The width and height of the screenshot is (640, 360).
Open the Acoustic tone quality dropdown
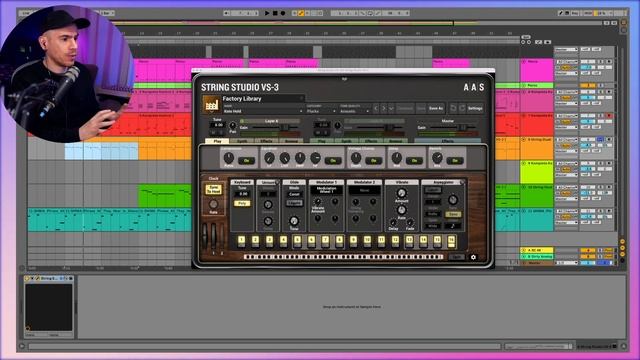coord(354,111)
